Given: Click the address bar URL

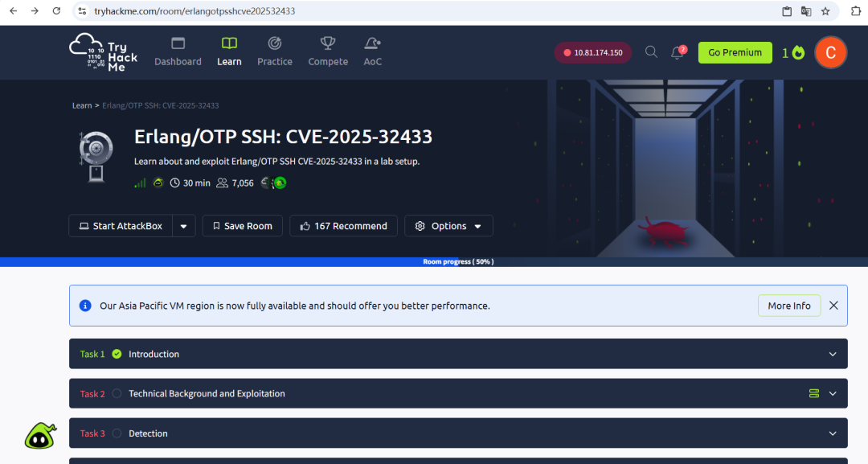Looking at the screenshot, I should click(x=194, y=11).
